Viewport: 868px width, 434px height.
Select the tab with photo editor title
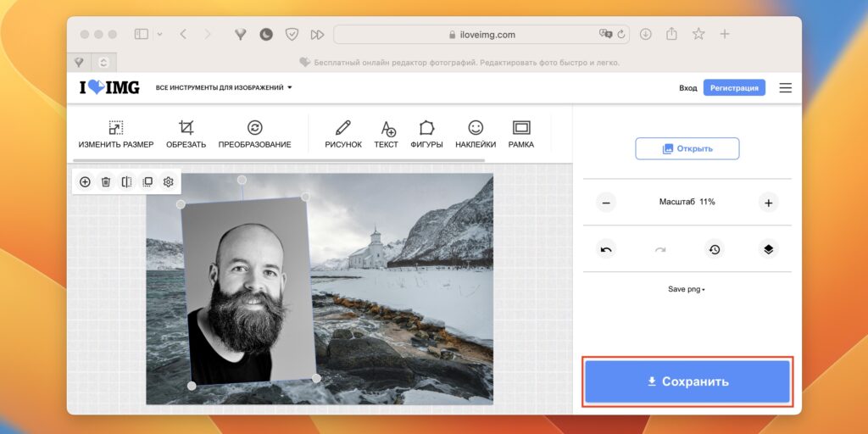(459, 63)
